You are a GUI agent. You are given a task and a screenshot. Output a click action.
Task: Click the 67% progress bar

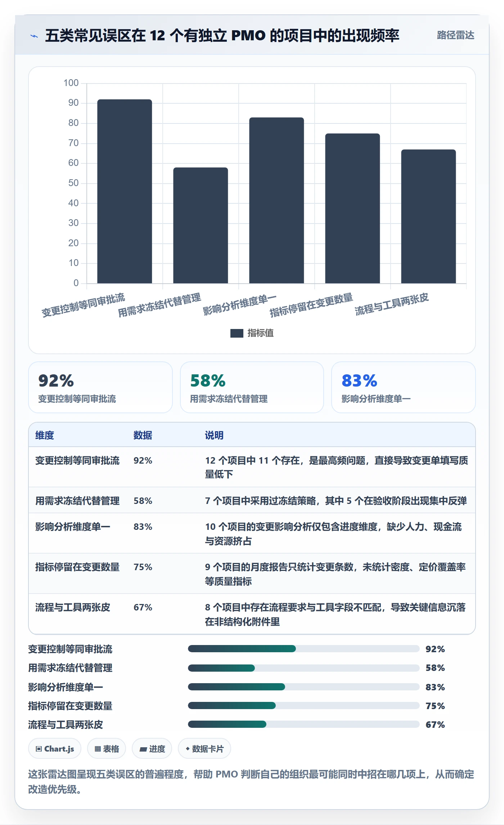click(x=303, y=724)
